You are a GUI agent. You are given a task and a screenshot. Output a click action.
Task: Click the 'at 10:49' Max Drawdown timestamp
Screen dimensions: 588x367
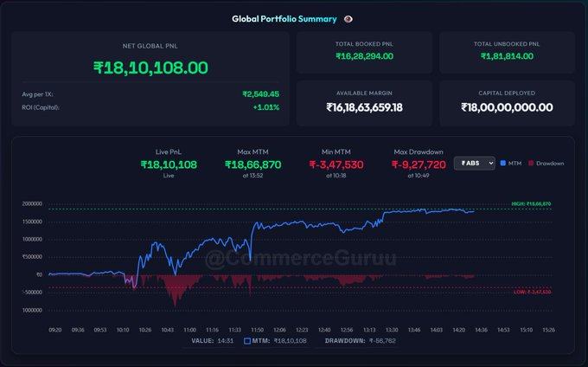(419, 176)
